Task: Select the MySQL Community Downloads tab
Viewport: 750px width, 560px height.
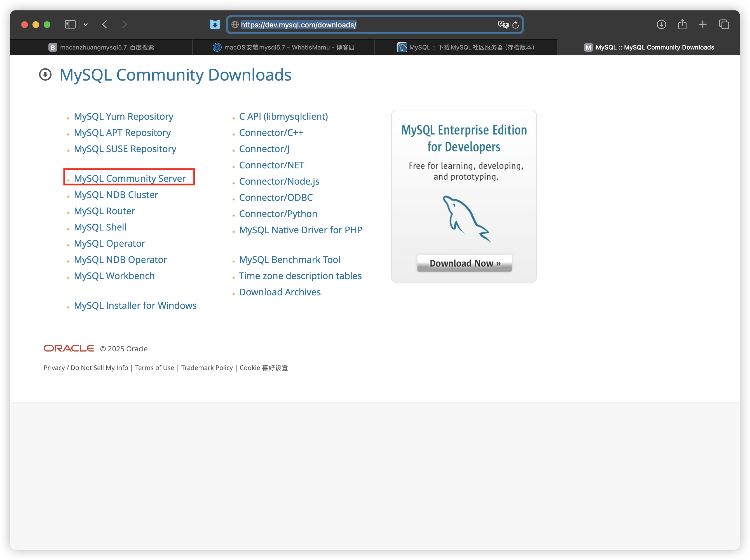Action: (649, 47)
